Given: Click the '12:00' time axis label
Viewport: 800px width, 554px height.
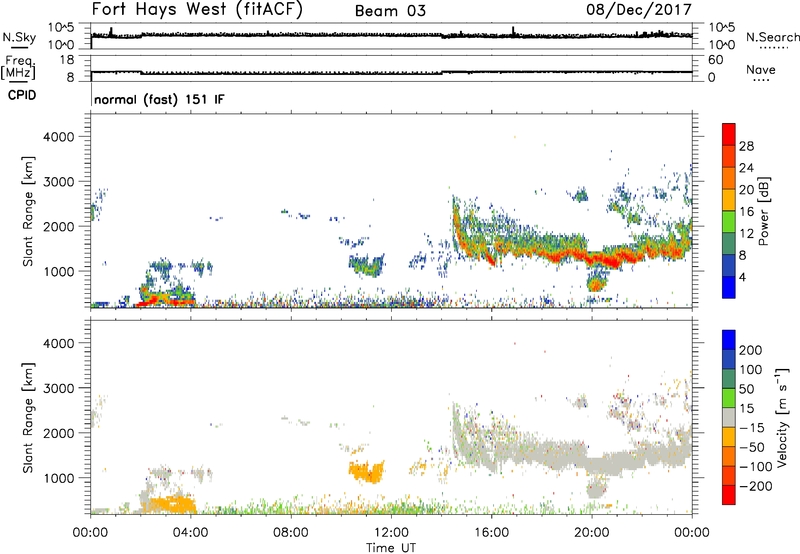Looking at the screenshot, I should tap(391, 533).
